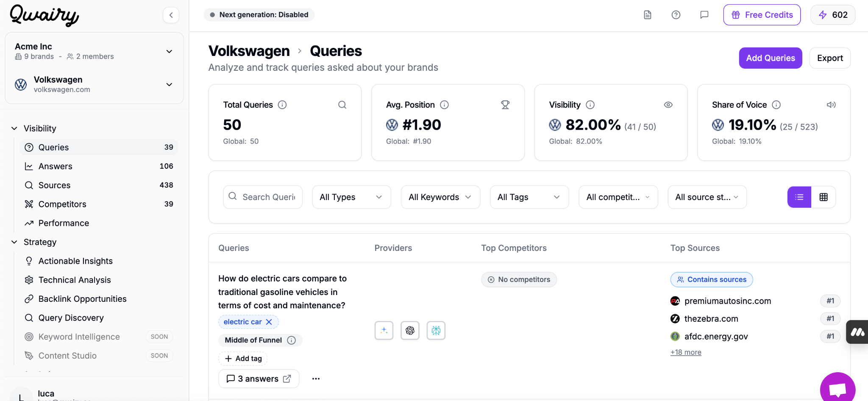Click the Free Credits button

tap(762, 15)
